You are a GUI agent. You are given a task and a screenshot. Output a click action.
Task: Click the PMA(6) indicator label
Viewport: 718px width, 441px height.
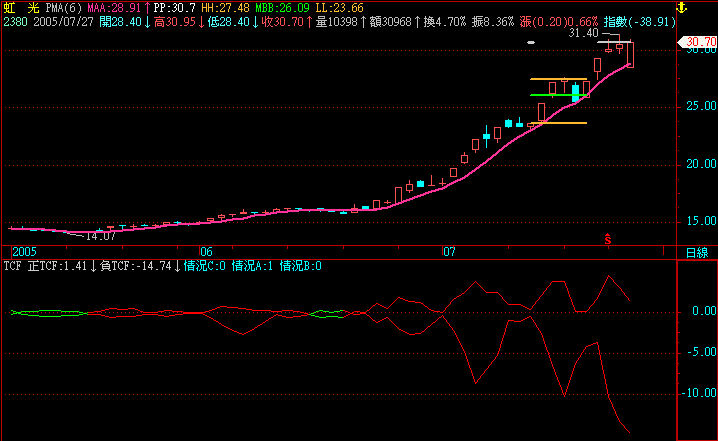click(x=64, y=8)
